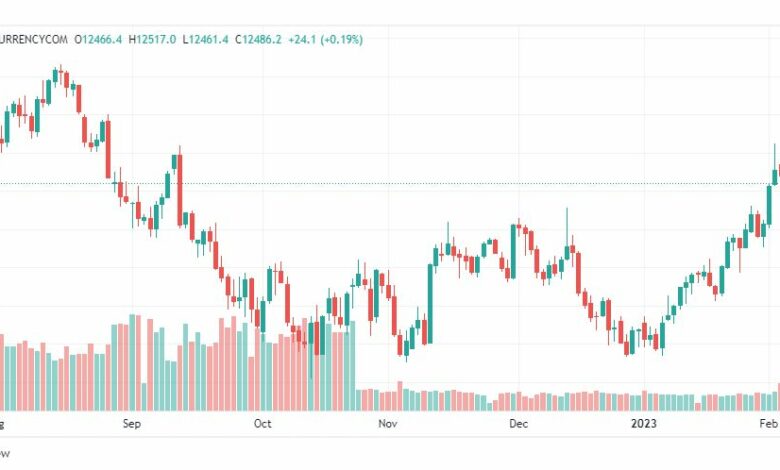Select the Dec label on time axis
The height and width of the screenshot is (470, 780).
point(518,424)
